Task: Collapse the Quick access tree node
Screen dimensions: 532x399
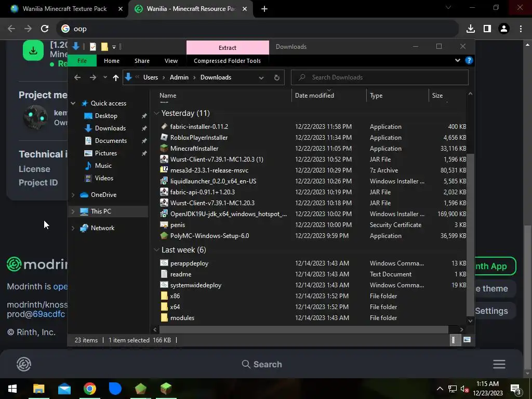Action: click(73, 103)
